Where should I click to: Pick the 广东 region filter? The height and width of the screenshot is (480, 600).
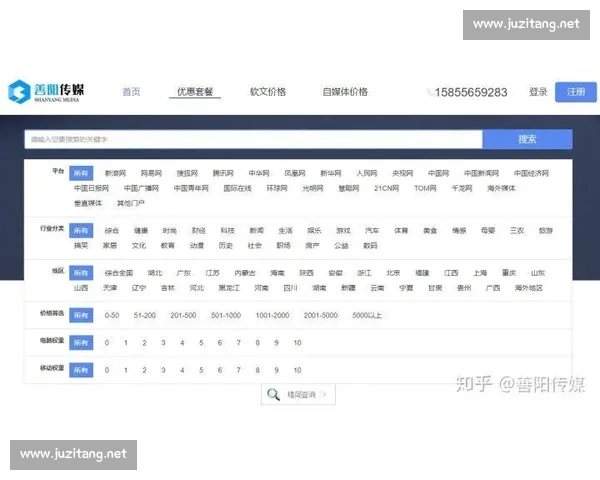coord(184,273)
